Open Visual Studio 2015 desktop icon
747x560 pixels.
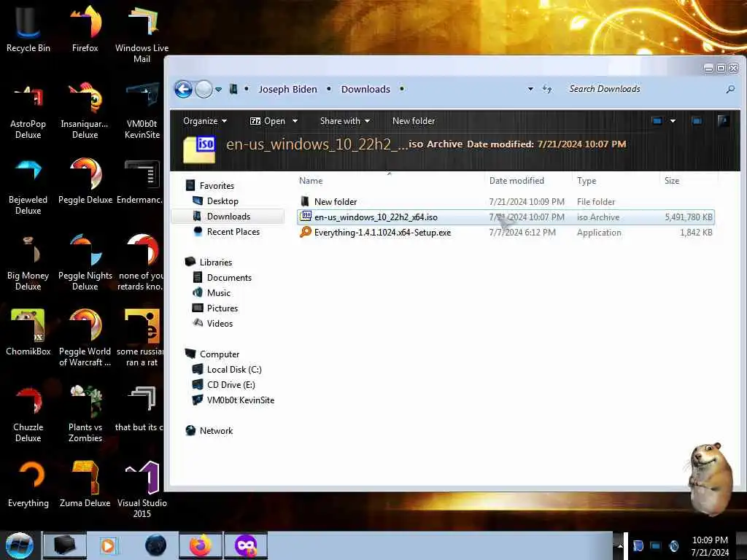pos(142,489)
